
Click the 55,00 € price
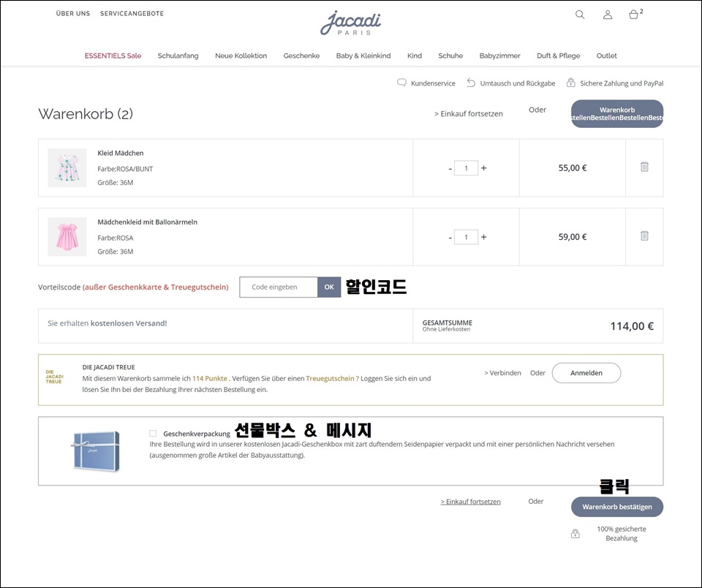(572, 168)
